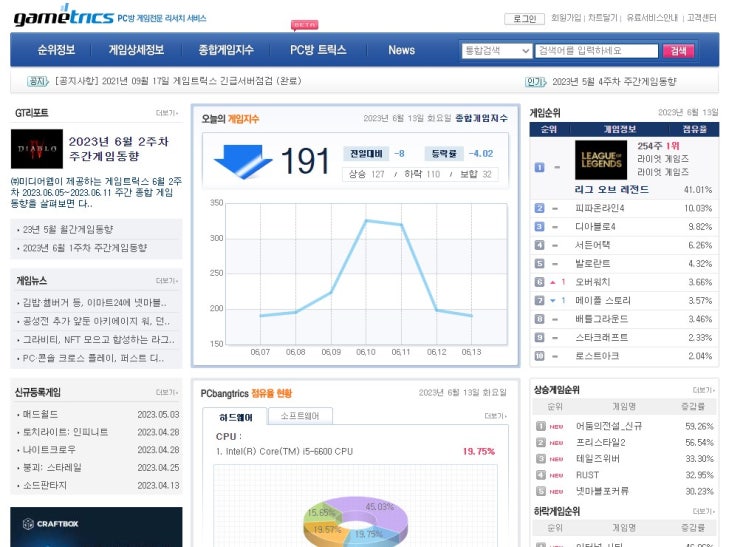Click the red 검색 button
The height and width of the screenshot is (547, 743).
(x=679, y=51)
